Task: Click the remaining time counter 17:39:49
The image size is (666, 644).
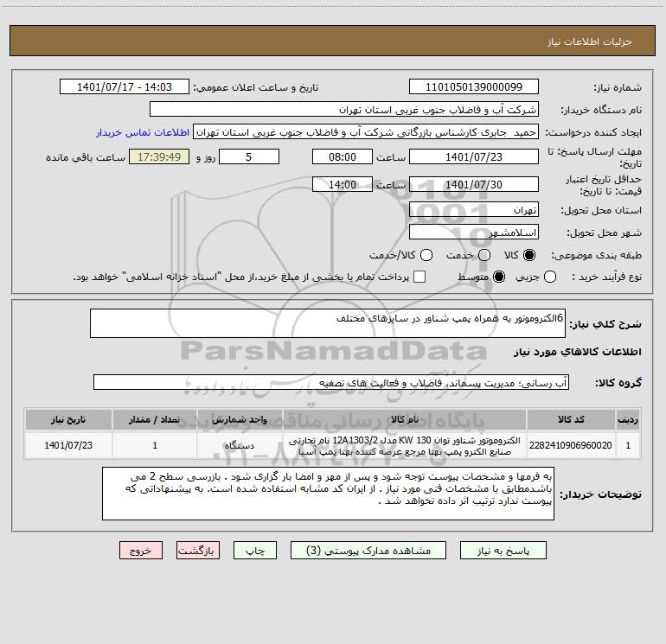Action: 159,156
